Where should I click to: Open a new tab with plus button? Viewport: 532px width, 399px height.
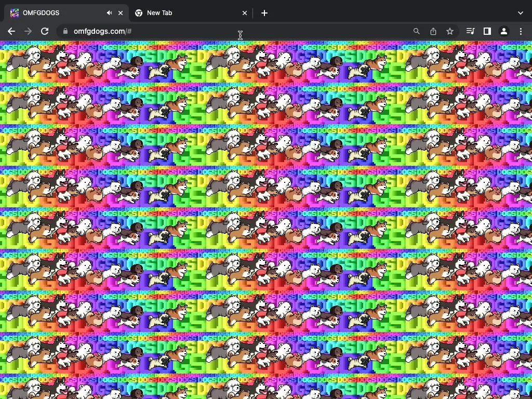[264, 13]
